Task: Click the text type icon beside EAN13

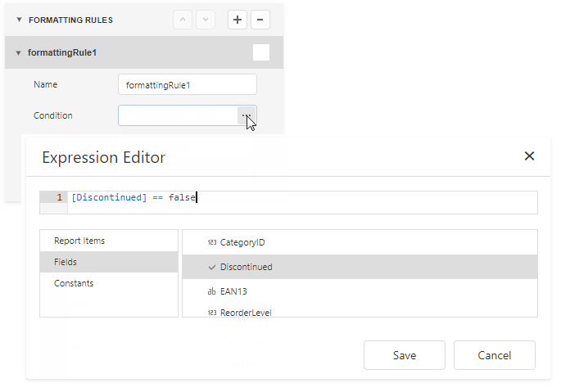Action: tap(212, 291)
